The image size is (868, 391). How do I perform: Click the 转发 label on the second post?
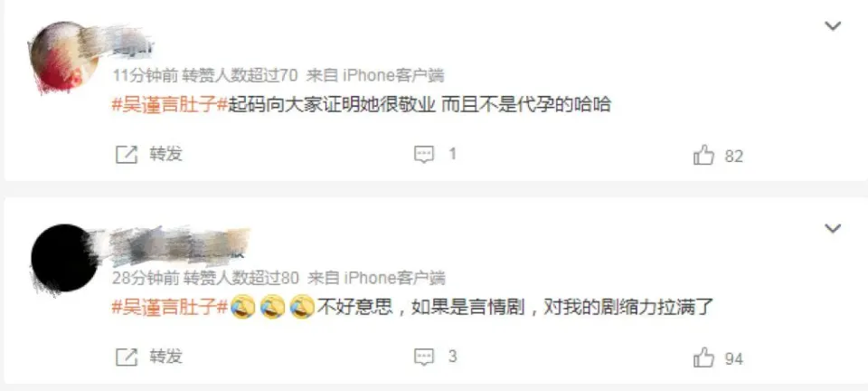(166, 356)
